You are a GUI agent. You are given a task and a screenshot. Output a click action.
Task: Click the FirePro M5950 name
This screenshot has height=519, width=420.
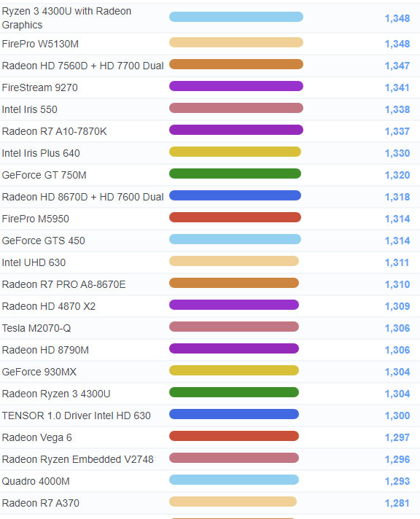pyautogui.click(x=36, y=219)
